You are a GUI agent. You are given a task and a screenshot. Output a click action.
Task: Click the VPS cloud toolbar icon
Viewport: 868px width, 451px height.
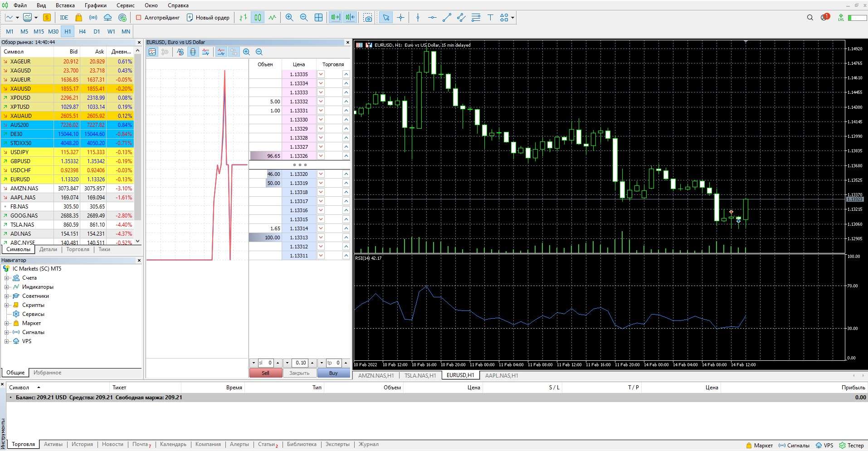point(107,18)
